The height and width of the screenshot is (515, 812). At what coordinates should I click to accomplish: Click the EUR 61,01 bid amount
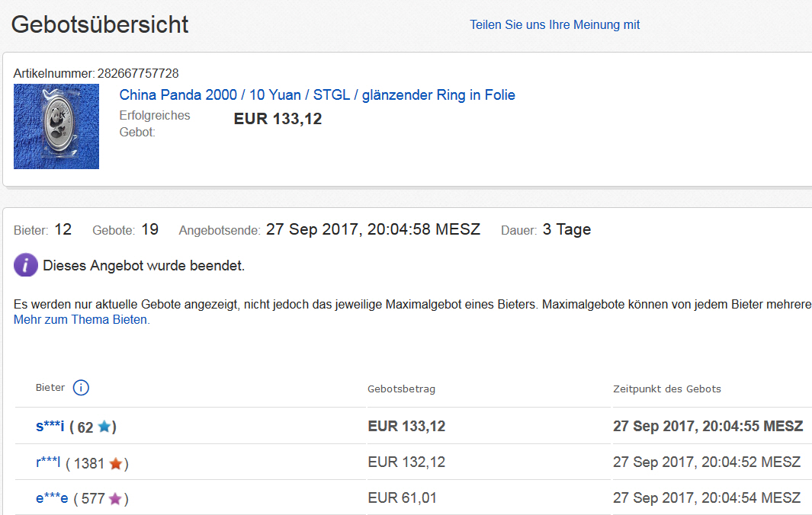[402, 498]
